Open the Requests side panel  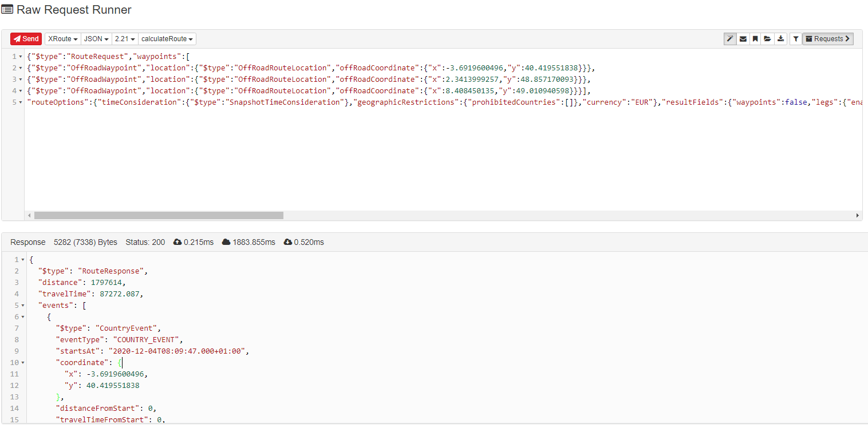828,39
